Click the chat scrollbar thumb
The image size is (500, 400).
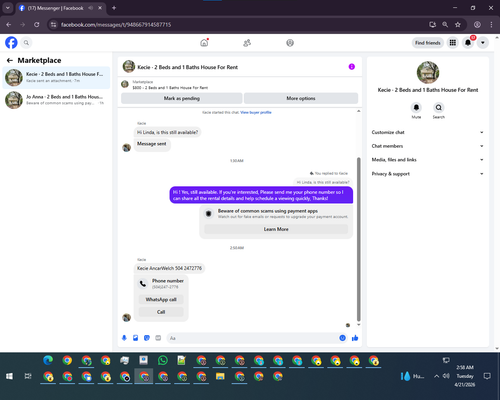click(x=359, y=238)
